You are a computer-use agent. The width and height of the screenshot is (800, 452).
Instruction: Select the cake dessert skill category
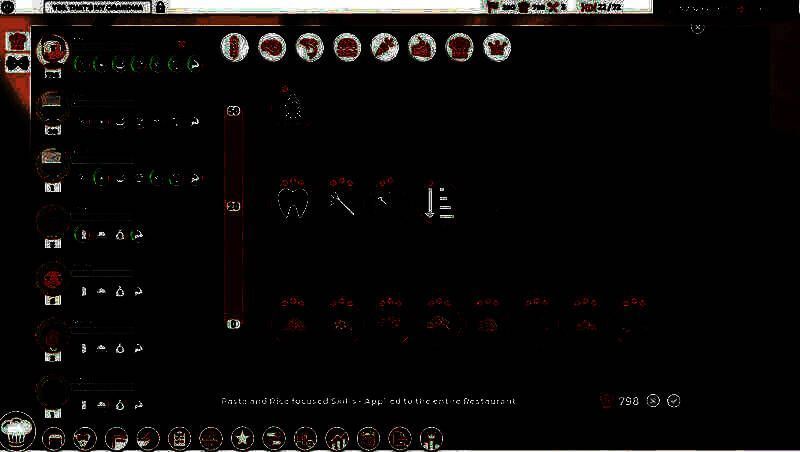(421, 46)
